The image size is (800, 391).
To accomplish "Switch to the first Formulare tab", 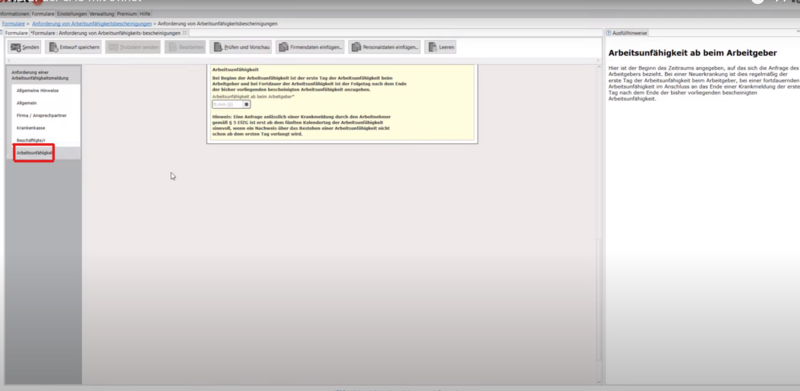I will tap(16, 33).
